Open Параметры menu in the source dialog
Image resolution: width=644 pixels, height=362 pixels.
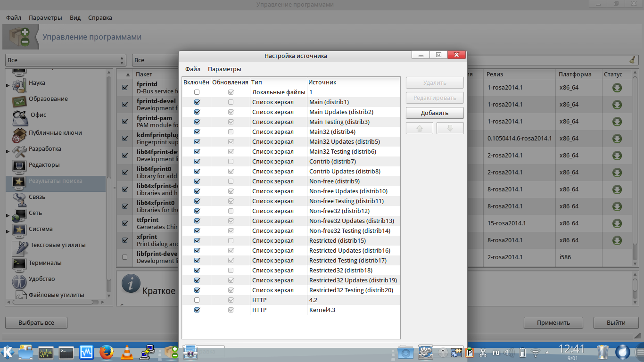click(x=224, y=69)
